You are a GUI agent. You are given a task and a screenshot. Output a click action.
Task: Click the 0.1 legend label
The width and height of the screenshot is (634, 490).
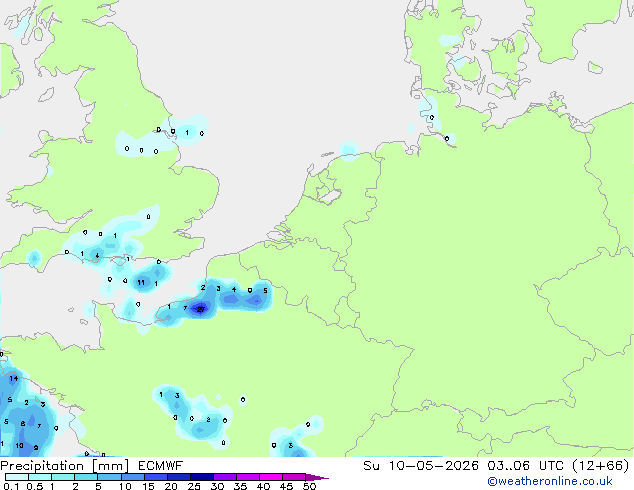tap(11, 486)
